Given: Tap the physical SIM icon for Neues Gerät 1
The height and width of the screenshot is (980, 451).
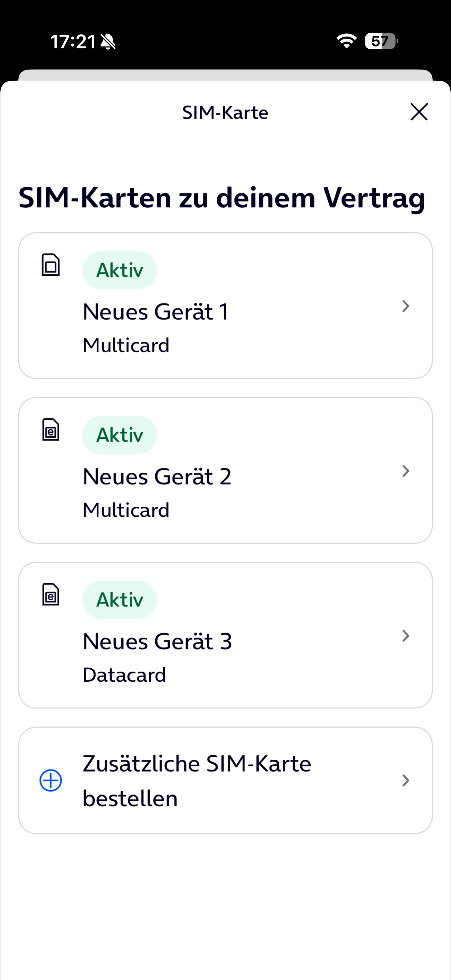Looking at the screenshot, I should pyautogui.click(x=50, y=264).
